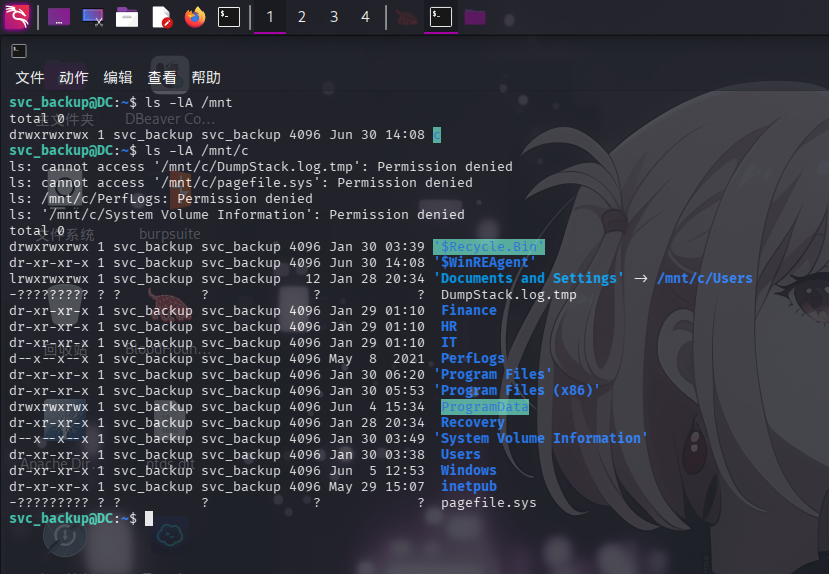Place cursor at the final shell prompt
Screen dimensions: 829x574
coord(149,519)
